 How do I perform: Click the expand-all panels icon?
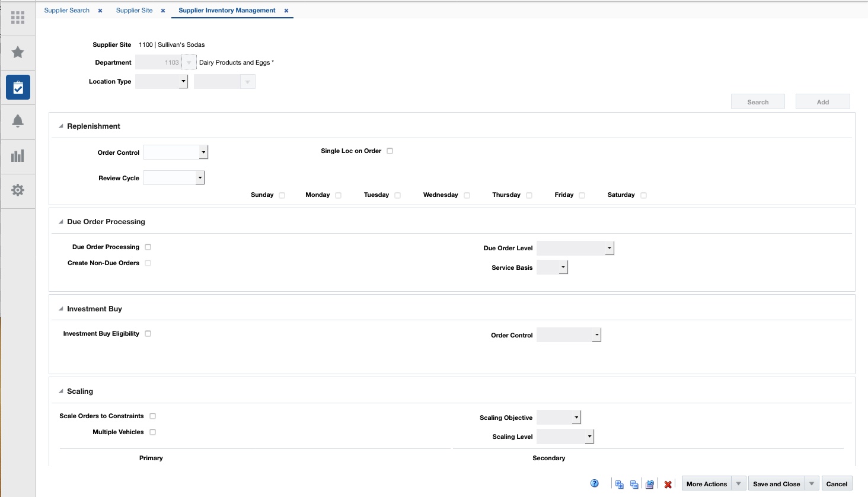click(620, 484)
